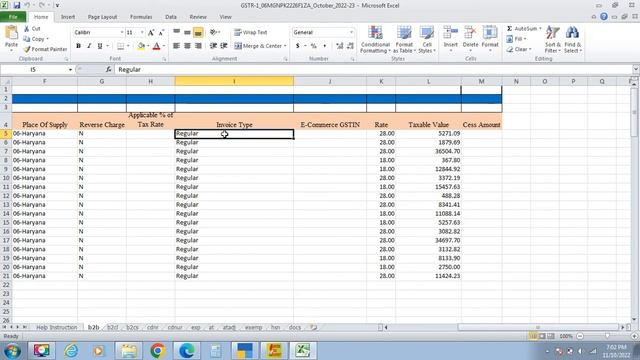Open the cdnr sheet tab
The width and height of the screenshot is (640, 360).
pos(152,327)
